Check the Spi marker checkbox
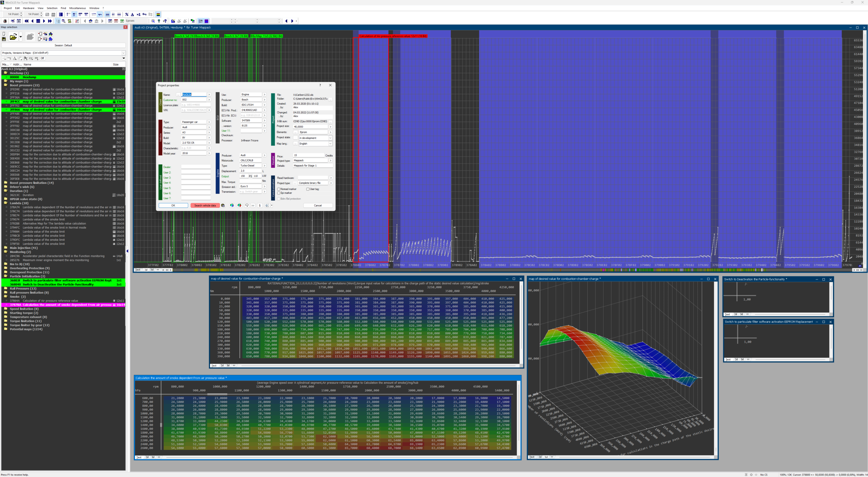Viewport: 868px width, 477px height. click(x=279, y=193)
